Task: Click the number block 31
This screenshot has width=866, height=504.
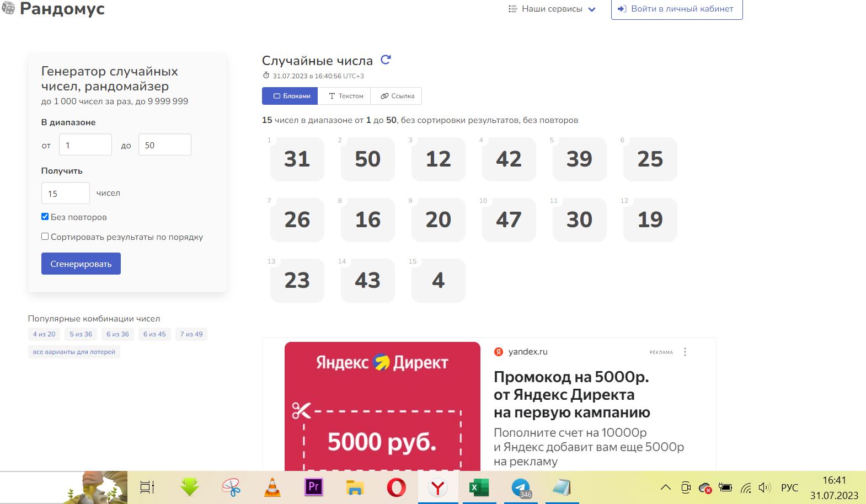Action: point(297,159)
